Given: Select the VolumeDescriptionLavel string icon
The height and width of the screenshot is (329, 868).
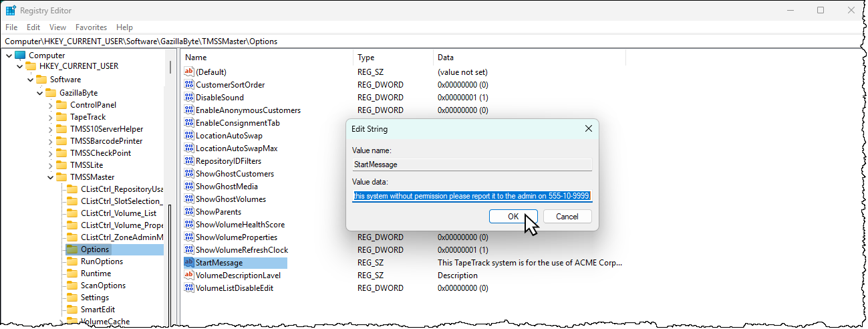Looking at the screenshot, I should coord(189,276).
